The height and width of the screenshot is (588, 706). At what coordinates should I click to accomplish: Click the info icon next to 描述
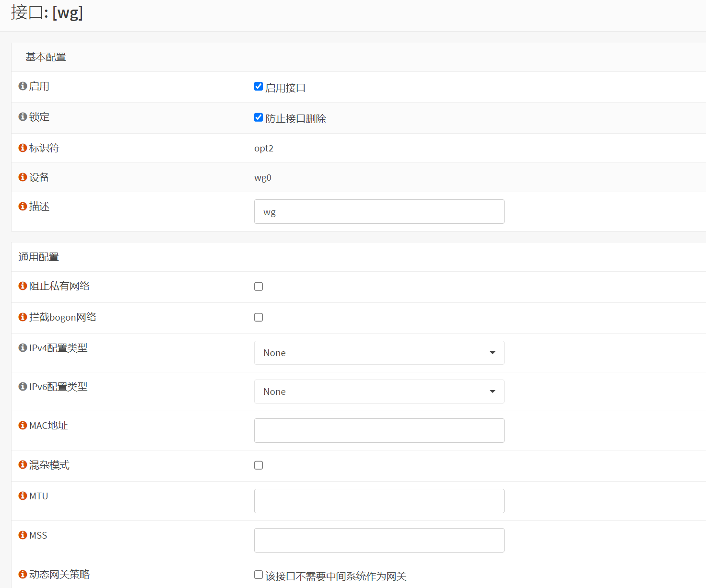tap(23, 207)
